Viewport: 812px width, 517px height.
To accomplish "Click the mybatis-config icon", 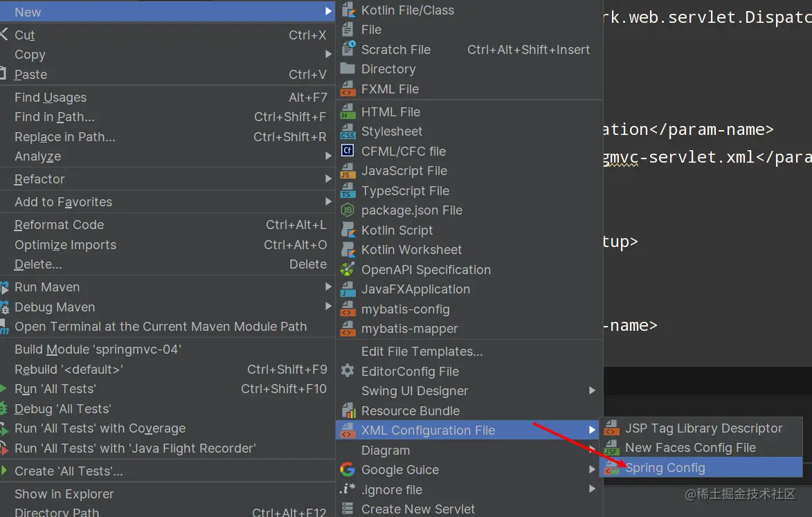I will pos(348,309).
